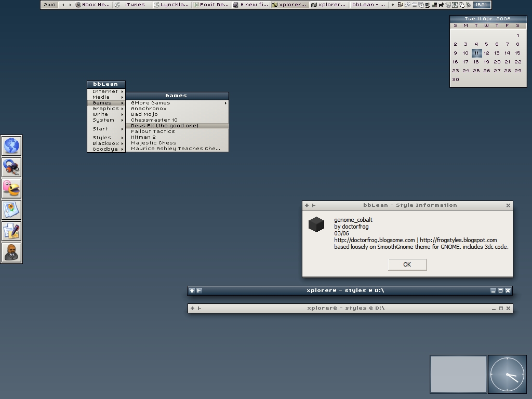
Task: Expand the Media submenu arrow
Action: pos(122,97)
